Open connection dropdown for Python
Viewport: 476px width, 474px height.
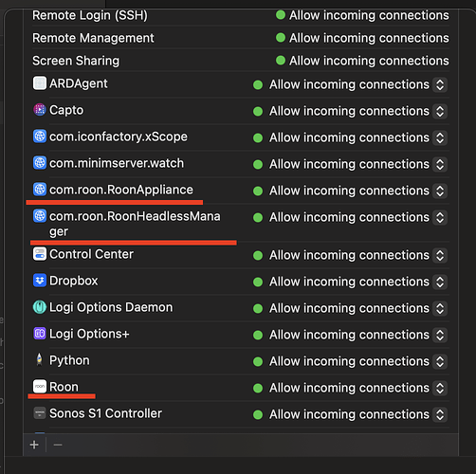pyautogui.click(x=440, y=361)
